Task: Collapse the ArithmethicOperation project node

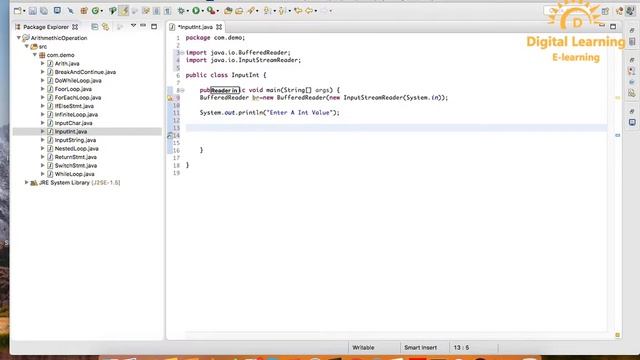Action: (18, 38)
